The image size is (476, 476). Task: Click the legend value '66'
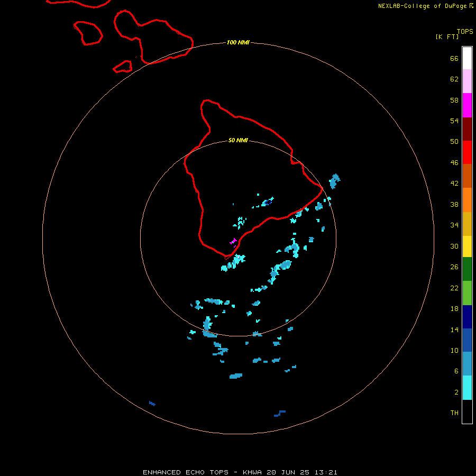pos(454,58)
